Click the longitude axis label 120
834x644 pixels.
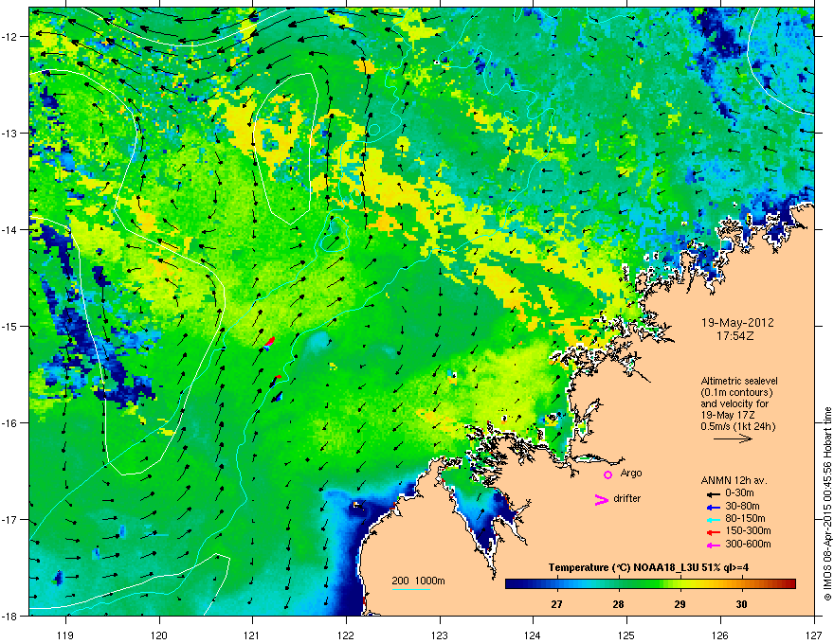(x=159, y=635)
